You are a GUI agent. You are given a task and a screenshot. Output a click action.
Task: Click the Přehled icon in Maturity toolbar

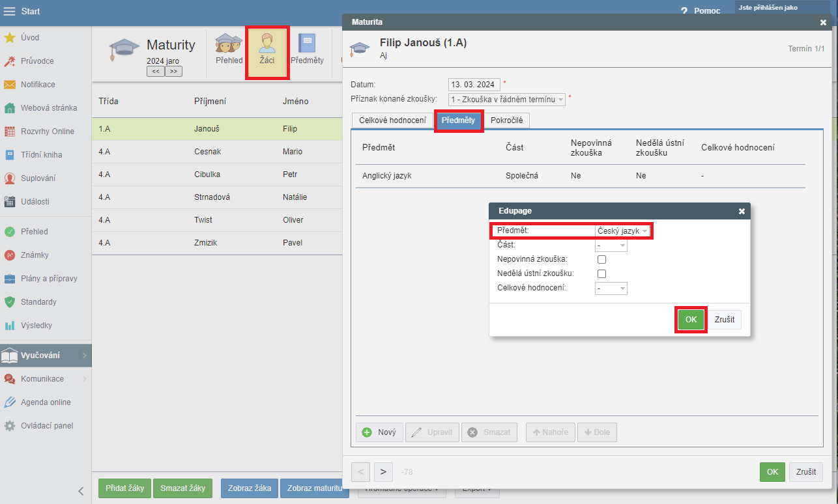229,49
